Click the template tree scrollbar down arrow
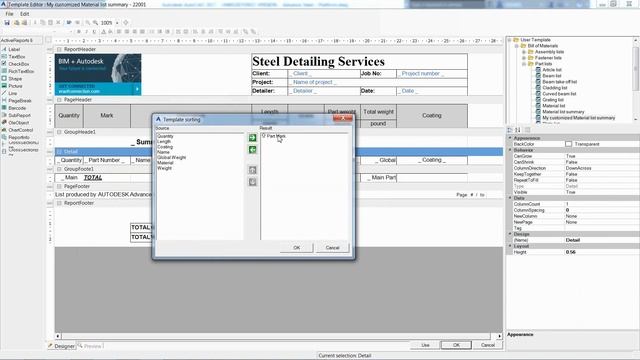 pyautogui.click(x=636, y=119)
